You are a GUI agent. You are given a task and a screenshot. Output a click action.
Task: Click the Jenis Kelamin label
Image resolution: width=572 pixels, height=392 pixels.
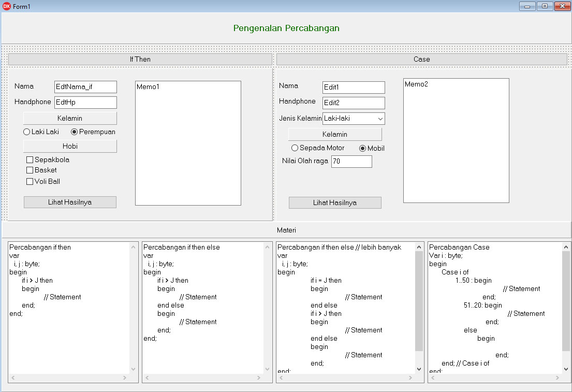point(300,118)
